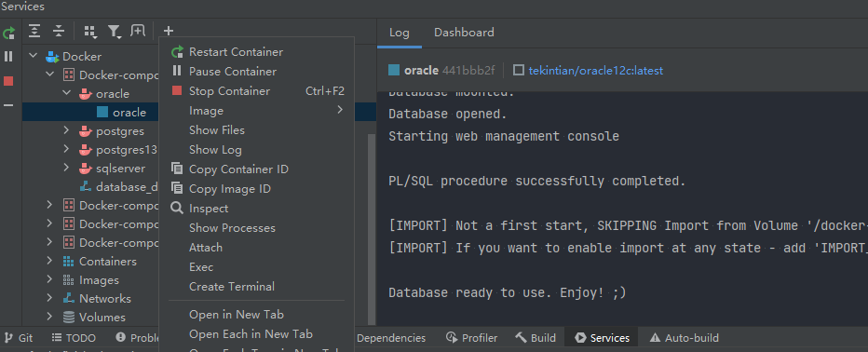This screenshot has width=868, height=352.
Task: Collapse the Docker tree node
Action: coord(34,57)
